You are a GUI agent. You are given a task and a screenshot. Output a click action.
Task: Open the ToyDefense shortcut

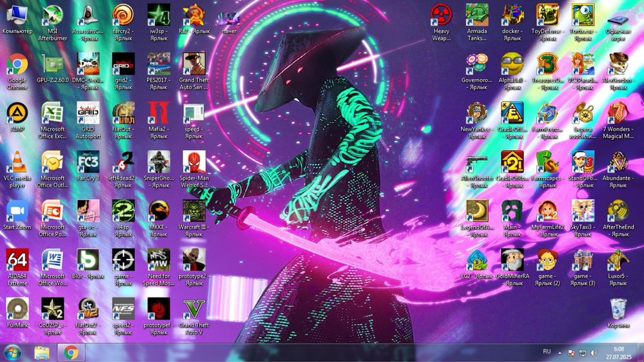[x=547, y=15]
